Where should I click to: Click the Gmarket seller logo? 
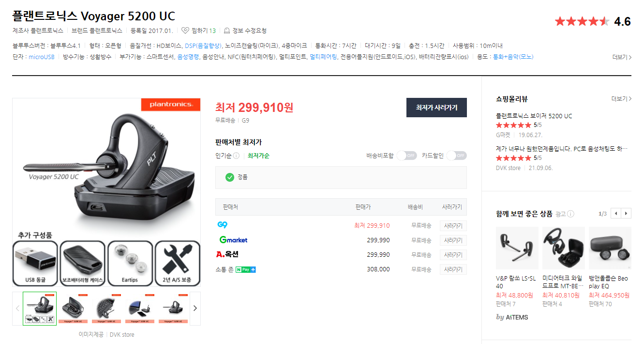point(233,240)
